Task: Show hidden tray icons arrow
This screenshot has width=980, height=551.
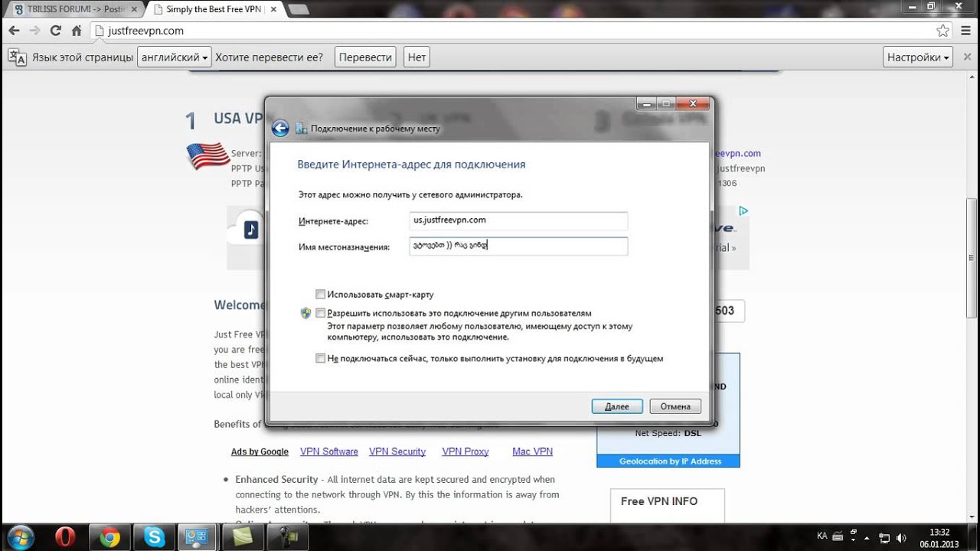Action: tap(867, 537)
